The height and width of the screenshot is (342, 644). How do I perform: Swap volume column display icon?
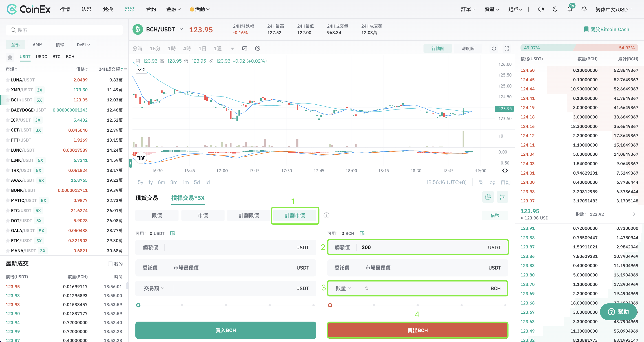click(126, 69)
